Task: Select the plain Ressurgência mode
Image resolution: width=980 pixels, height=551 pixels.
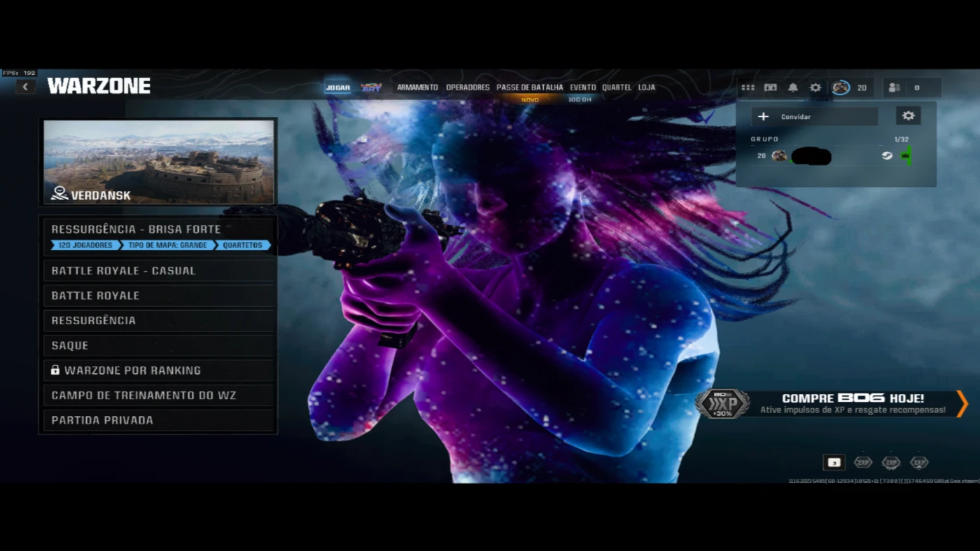Action: pos(159,320)
